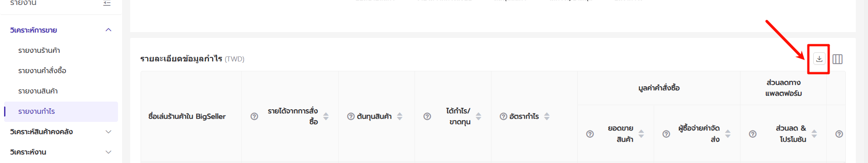The image size is (868, 163).
Task: Click the download export icon
Action: click(819, 59)
